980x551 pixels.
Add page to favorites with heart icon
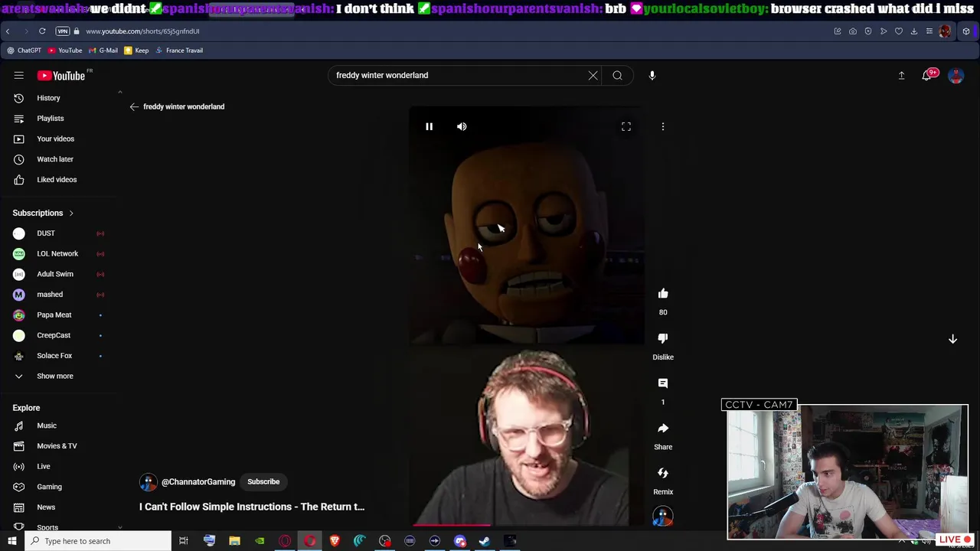click(899, 31)
